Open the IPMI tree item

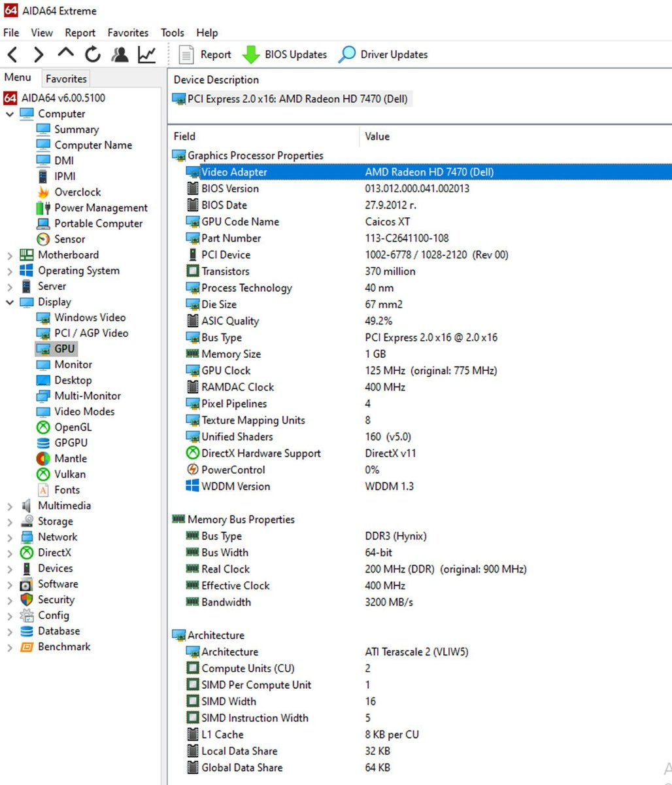point(55,177)
